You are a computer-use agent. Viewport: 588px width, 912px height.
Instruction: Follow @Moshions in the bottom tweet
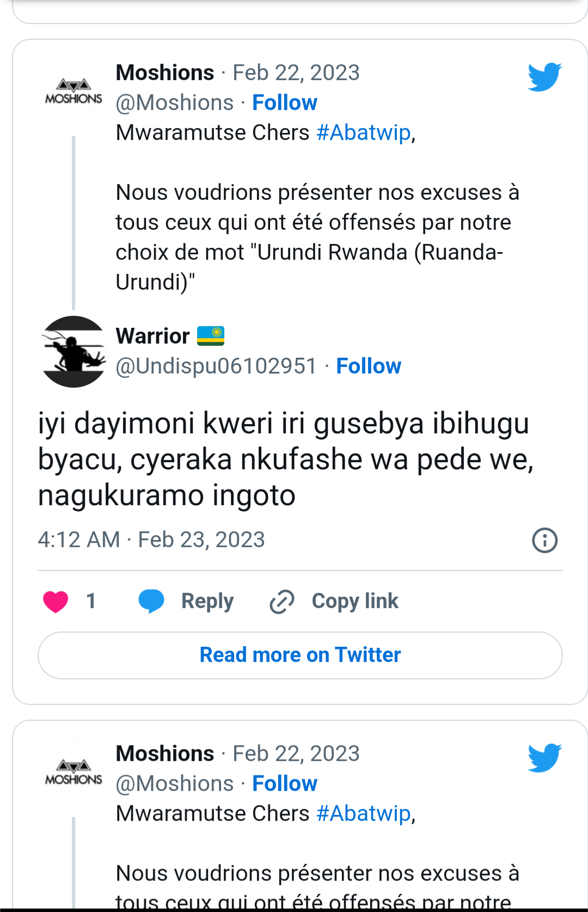(285, 784)
